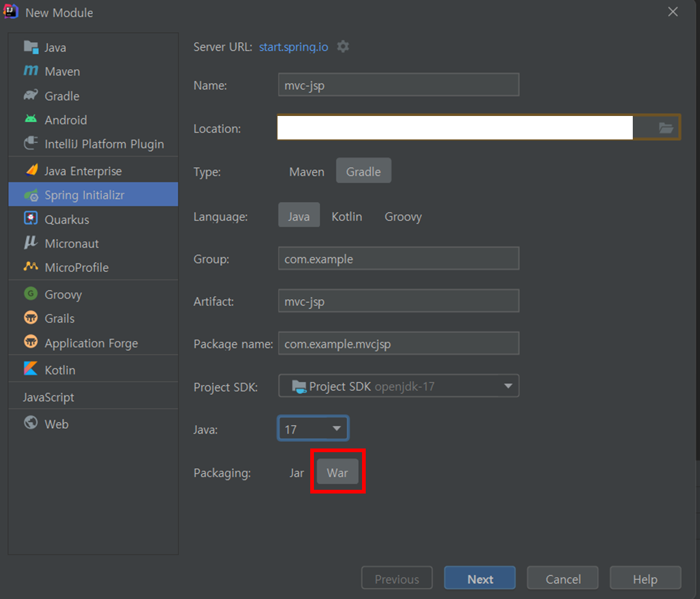Select War packaging
700x599 pixels.
[x=337, y=473]
